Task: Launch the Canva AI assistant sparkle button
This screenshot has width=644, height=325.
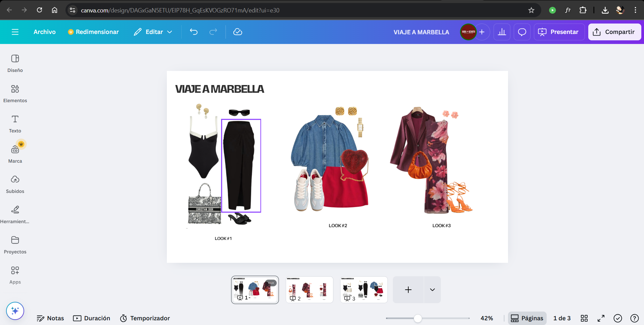Action: point(15,311)
